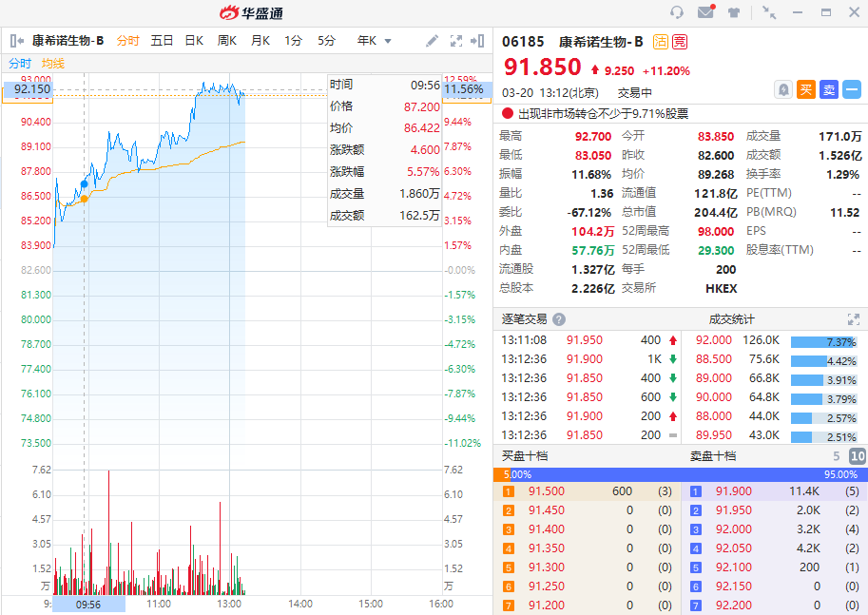Click the 竞 auction badge

[679, 42]
